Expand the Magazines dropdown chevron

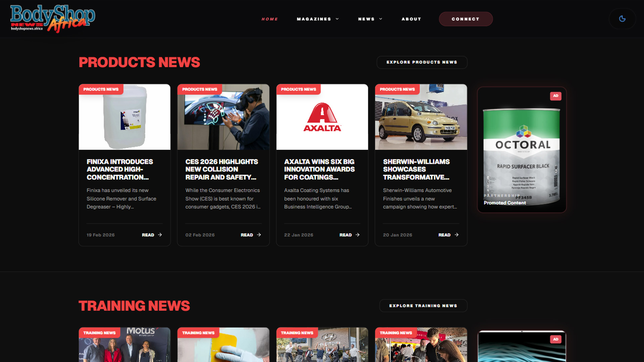337,19
